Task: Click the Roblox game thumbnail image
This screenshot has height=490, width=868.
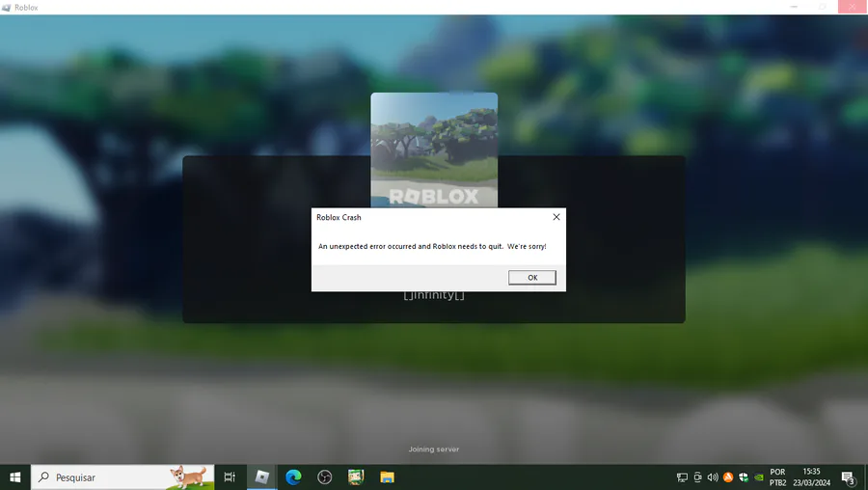Action: pyautogui.click(x=434, y=150)
